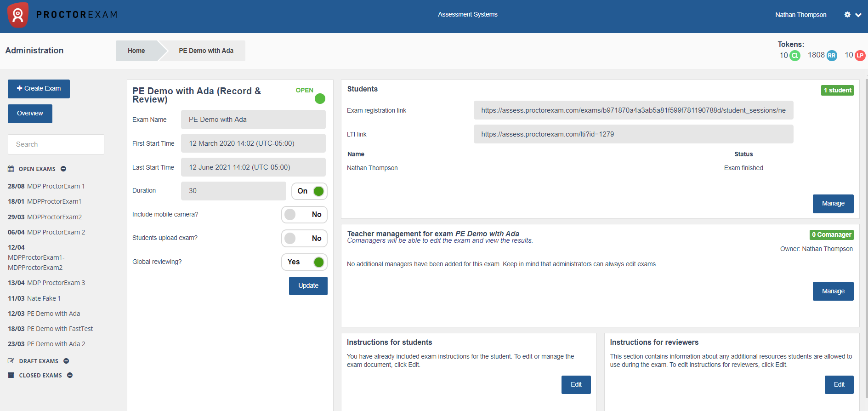This screenshot has width=868, height=411.
Task: Go to Home breadcrumb
Action: click(136, 51)
